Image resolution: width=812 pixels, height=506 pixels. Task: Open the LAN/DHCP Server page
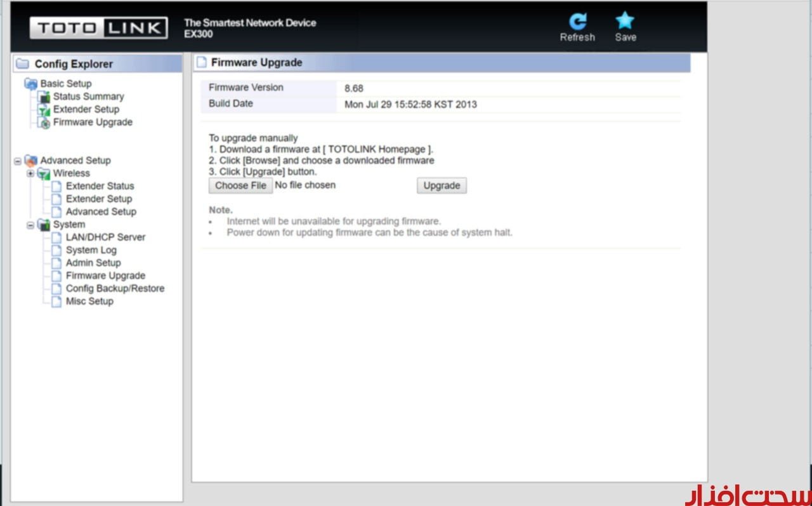coord(105,237)
